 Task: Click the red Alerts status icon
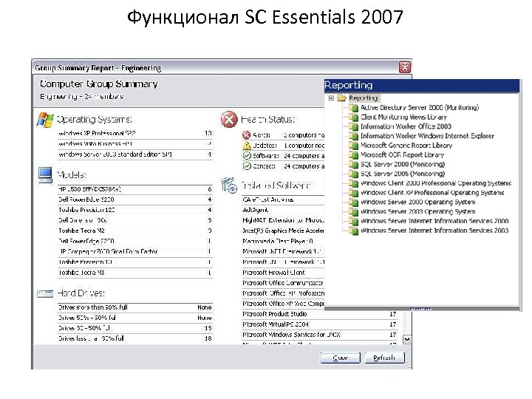tap(247, 135)
